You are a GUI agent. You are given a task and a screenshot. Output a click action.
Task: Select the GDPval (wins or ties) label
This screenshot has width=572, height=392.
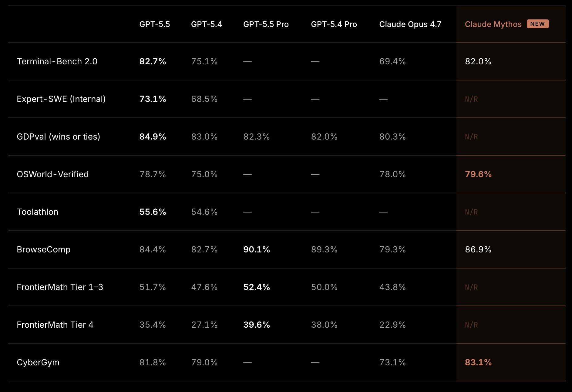[58, 137]
